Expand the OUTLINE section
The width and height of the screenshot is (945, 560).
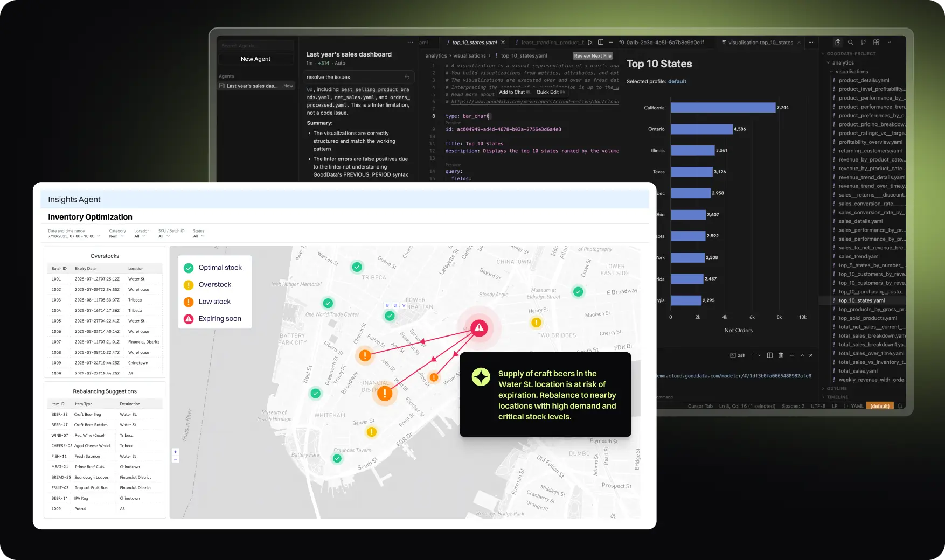(x=836, y=388)
